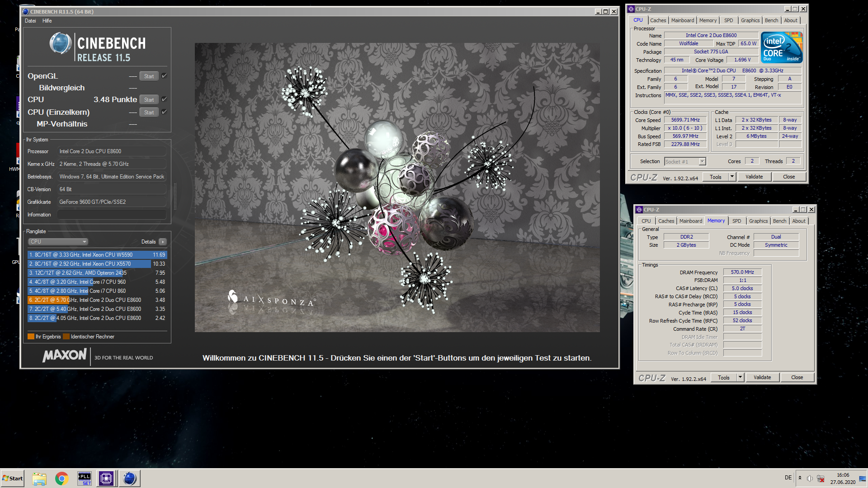Screen dimensions: 868x488
Task: Click the panel collapse grip handle
Action: pos(175,196)
